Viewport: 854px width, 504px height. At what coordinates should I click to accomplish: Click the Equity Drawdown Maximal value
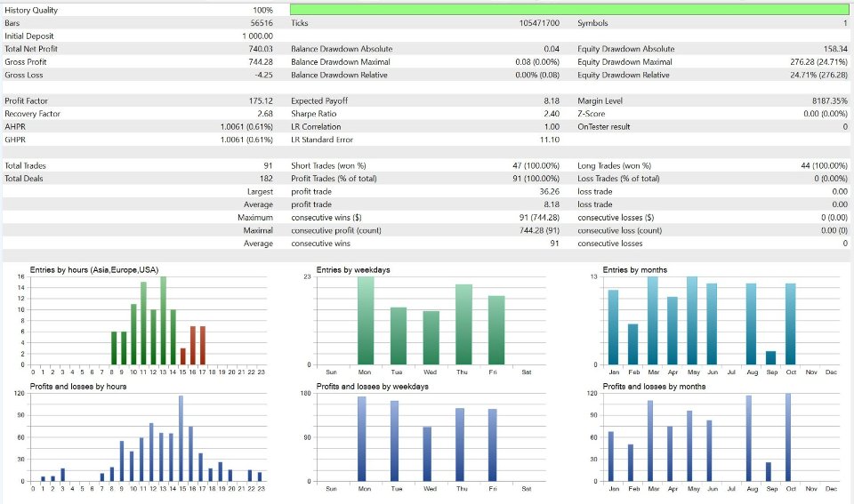point(818,62)
